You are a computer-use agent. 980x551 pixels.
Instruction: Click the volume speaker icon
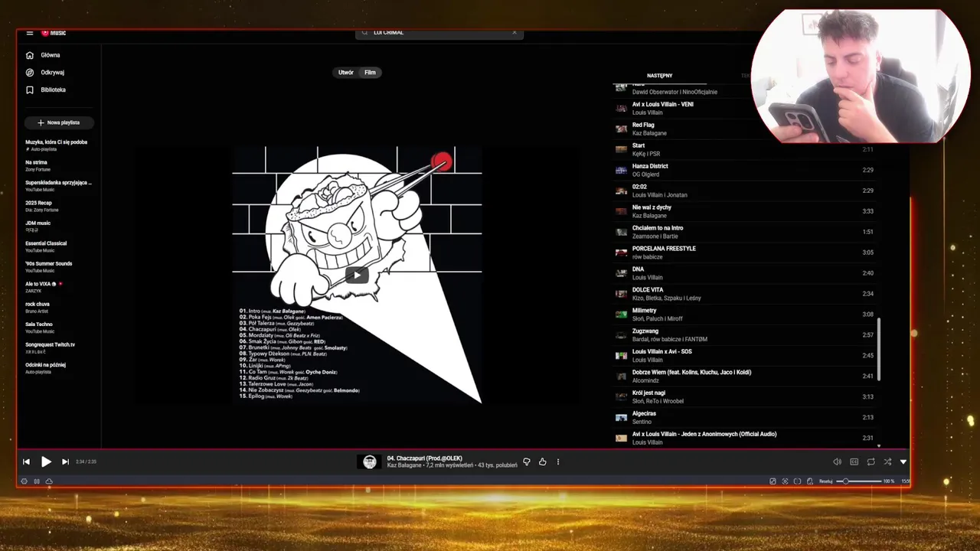837,461
